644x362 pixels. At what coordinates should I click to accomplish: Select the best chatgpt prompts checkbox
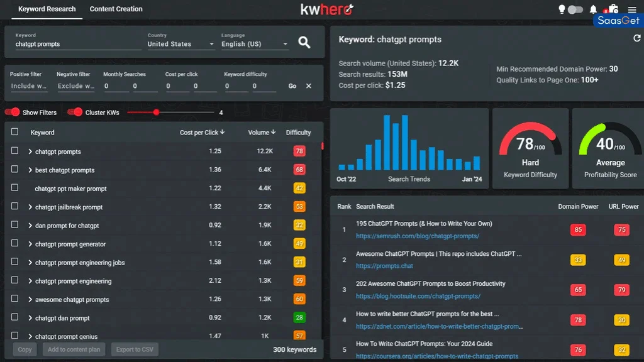[15, 169]
